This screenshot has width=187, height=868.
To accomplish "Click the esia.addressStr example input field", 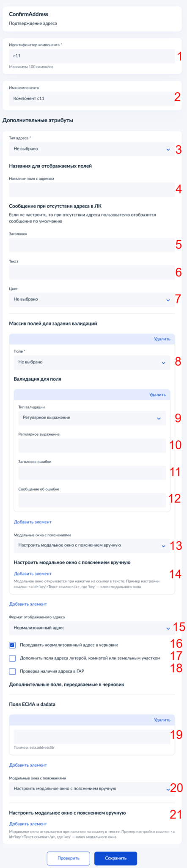I will [x=92, y=737].
